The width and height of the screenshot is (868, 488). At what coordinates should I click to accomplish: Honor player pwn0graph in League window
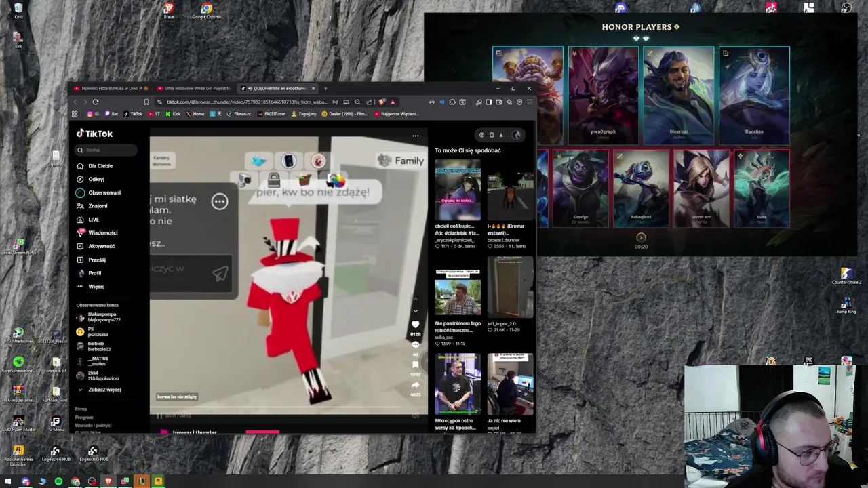coord(603,96)
